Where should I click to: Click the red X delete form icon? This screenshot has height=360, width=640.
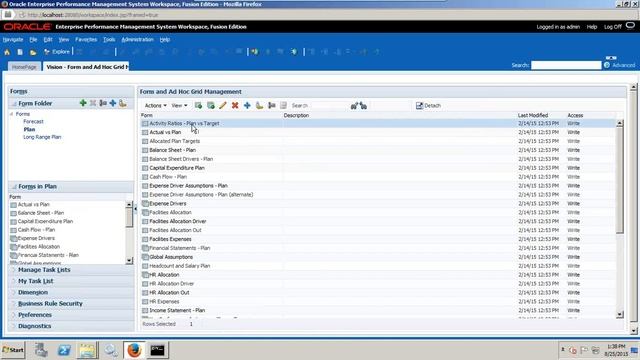coord(235,106)
